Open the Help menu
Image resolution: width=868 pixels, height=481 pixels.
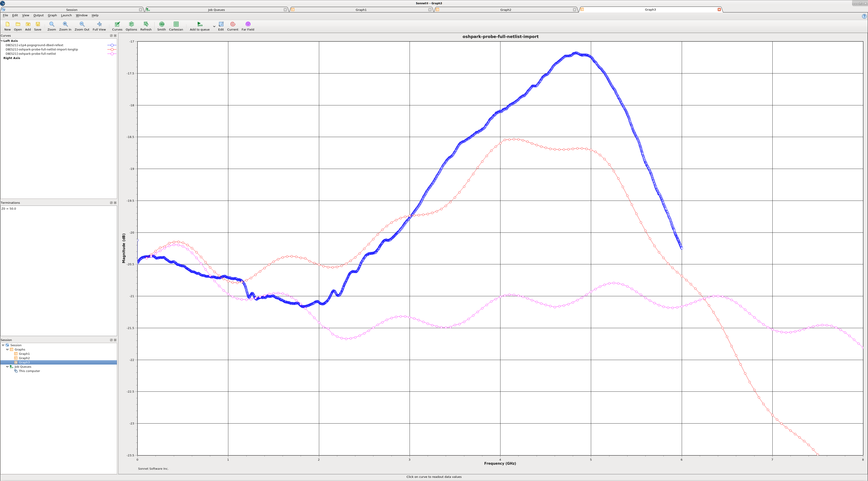click(95, 16)
